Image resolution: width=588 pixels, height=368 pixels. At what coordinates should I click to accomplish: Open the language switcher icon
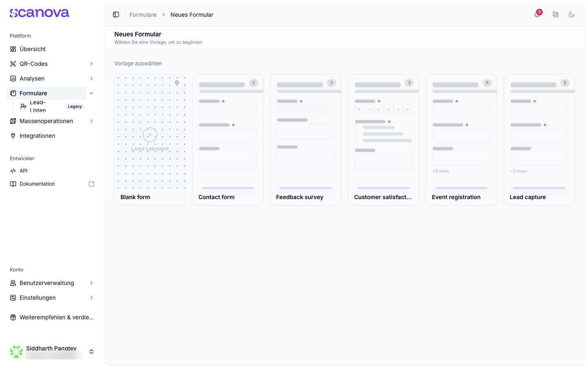click(556, 15)
